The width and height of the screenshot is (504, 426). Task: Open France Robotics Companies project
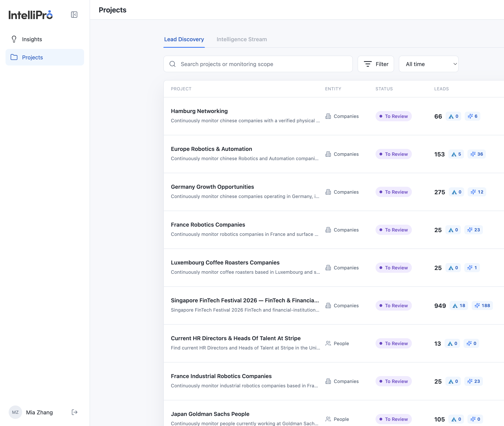click(208, 225)
